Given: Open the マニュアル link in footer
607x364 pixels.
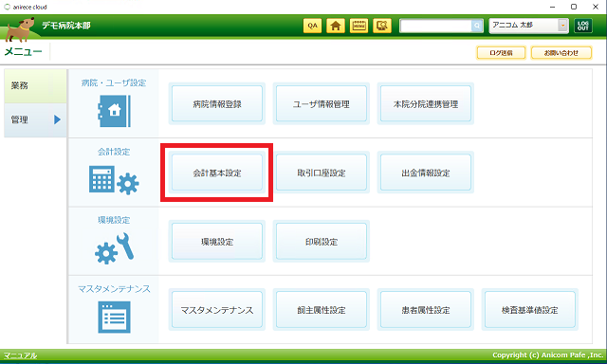Looking at the screenshot, I should [20, 355].
